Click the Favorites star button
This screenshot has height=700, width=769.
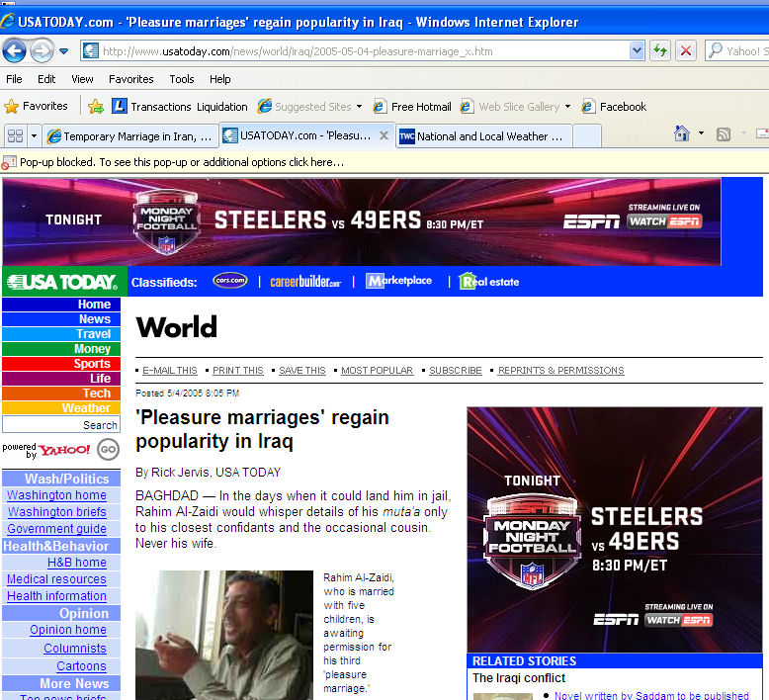(36, 106)
